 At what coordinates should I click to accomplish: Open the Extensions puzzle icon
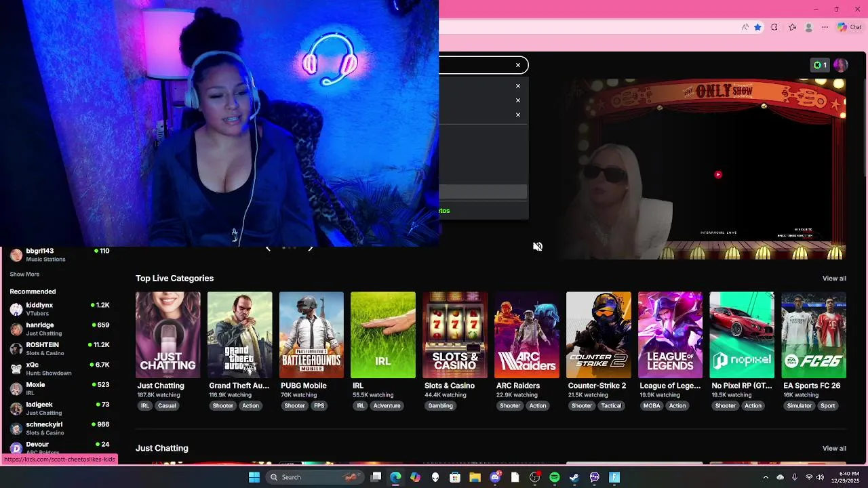pos(774,27)
